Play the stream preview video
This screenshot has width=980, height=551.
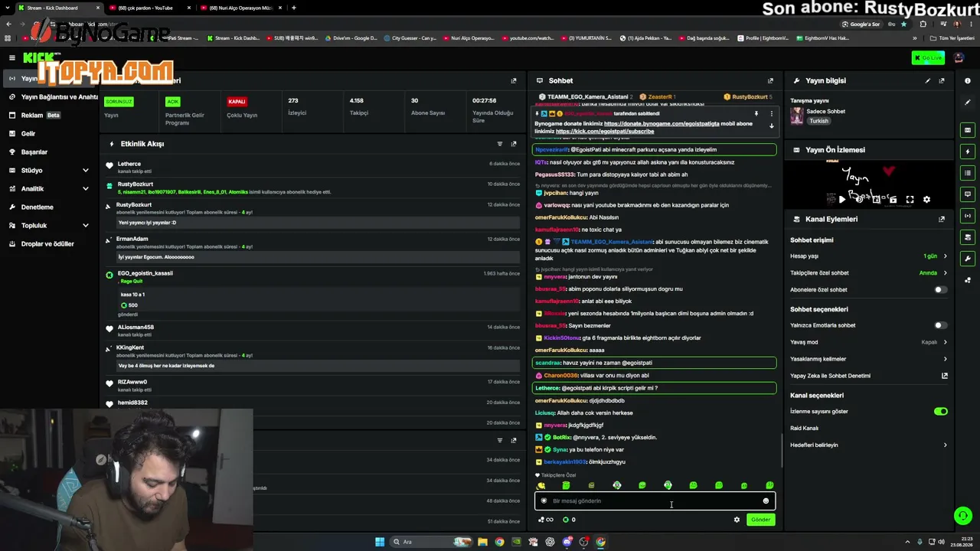pyautogui.click(x=842, y=200)
